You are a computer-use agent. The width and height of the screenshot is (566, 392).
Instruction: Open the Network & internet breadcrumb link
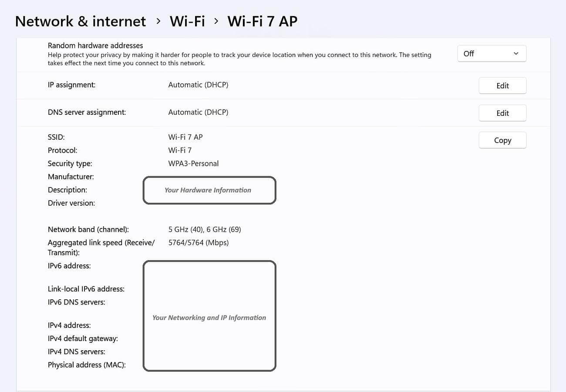tap(80, 21)
